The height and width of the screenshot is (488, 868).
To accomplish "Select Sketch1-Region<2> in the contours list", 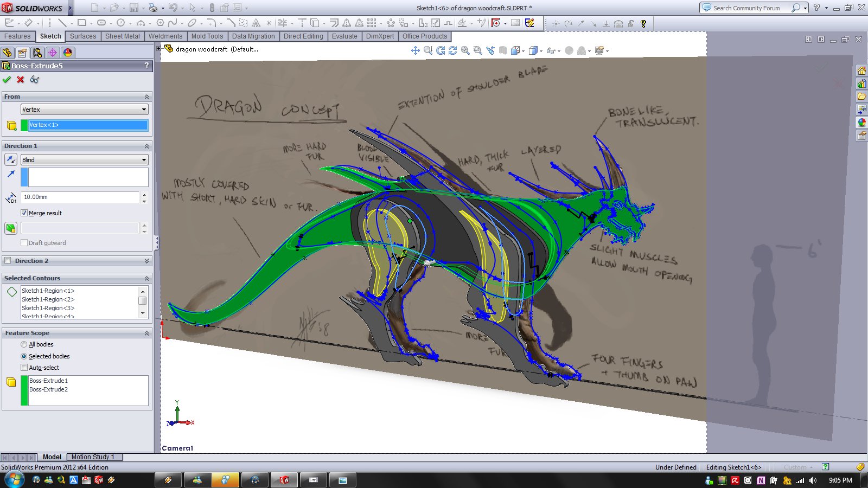I will pyautogui.click(x=48, y=299).
